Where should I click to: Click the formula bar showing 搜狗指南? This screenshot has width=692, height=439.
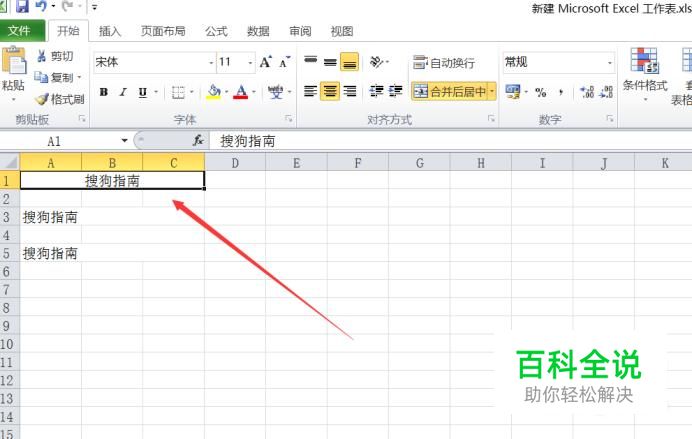(x=450, y=141)
